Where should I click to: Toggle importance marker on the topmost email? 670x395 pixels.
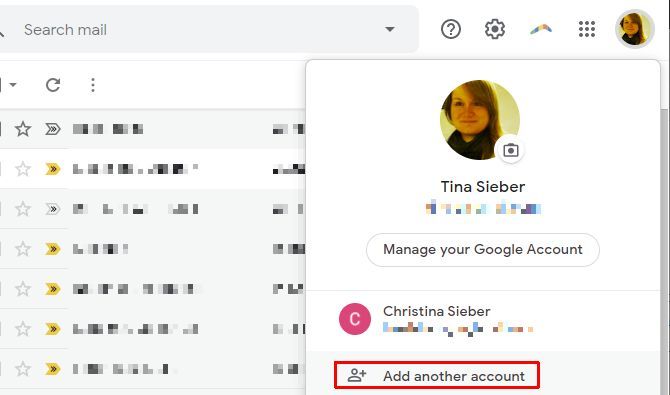tap(53, 129)
